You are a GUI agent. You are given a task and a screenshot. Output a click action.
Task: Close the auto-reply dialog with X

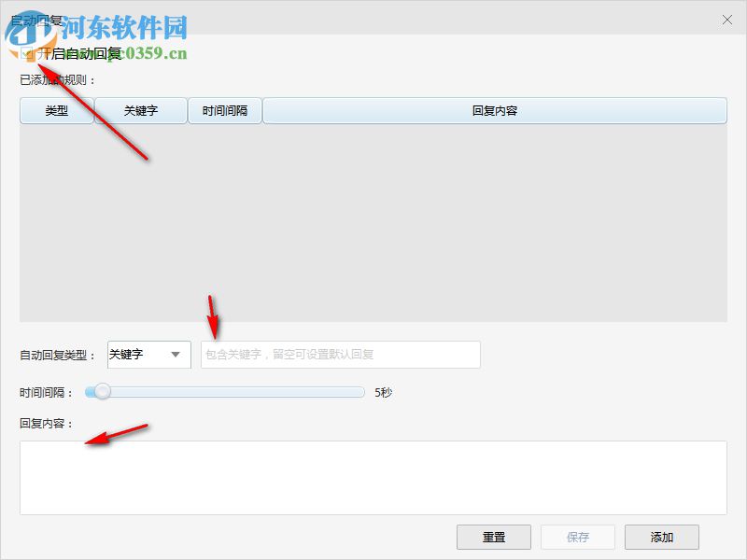[726, 19]
